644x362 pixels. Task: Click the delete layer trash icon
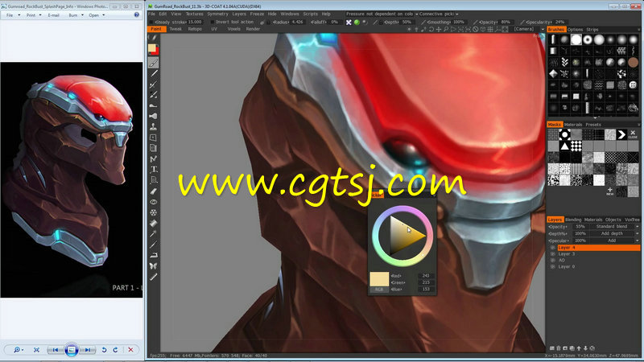coord(559,348)
